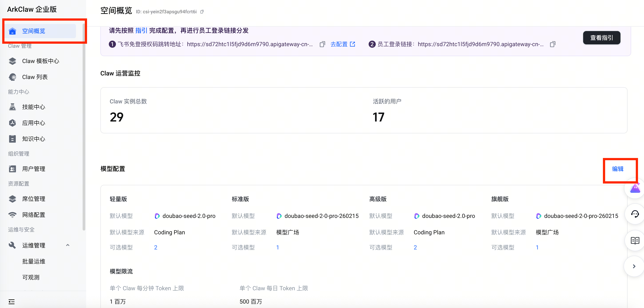
Task: Open the customer support headset icon
Action: click(635, 214)
